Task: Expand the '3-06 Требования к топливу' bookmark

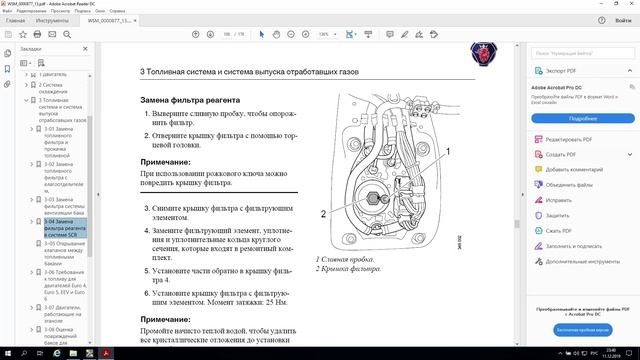Action: pos(32,272)
